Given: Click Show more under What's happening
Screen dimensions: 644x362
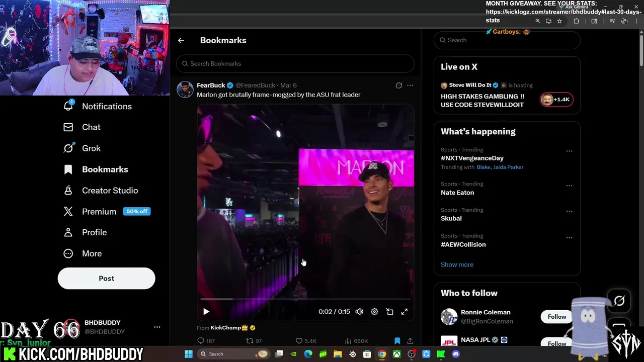Looking at the screenshot, I should [457, 264].
